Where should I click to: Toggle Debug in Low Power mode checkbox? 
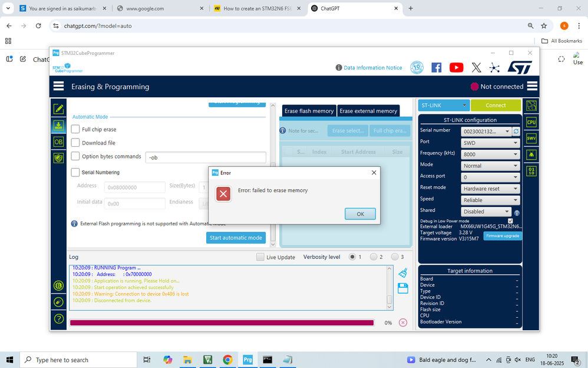point(510,221)
